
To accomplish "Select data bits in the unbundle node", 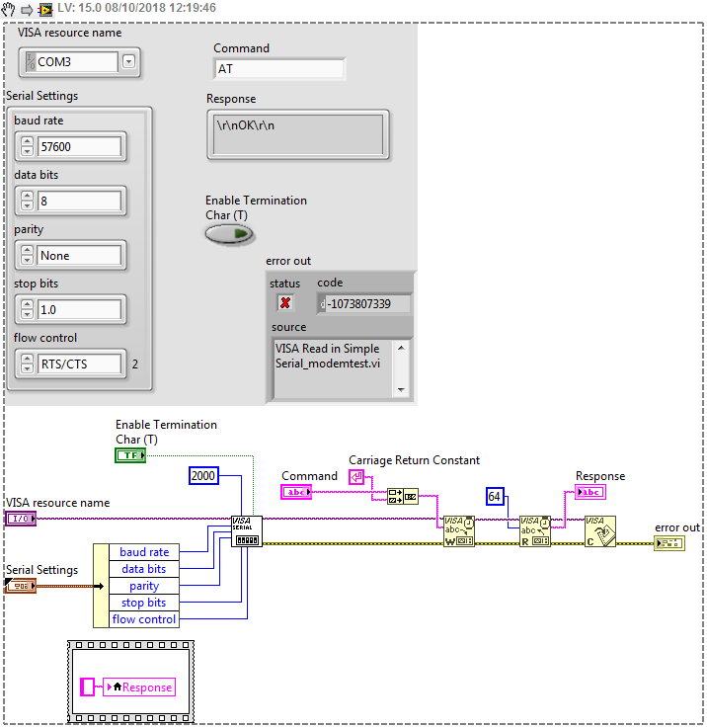I will click(x=144, y=569).
